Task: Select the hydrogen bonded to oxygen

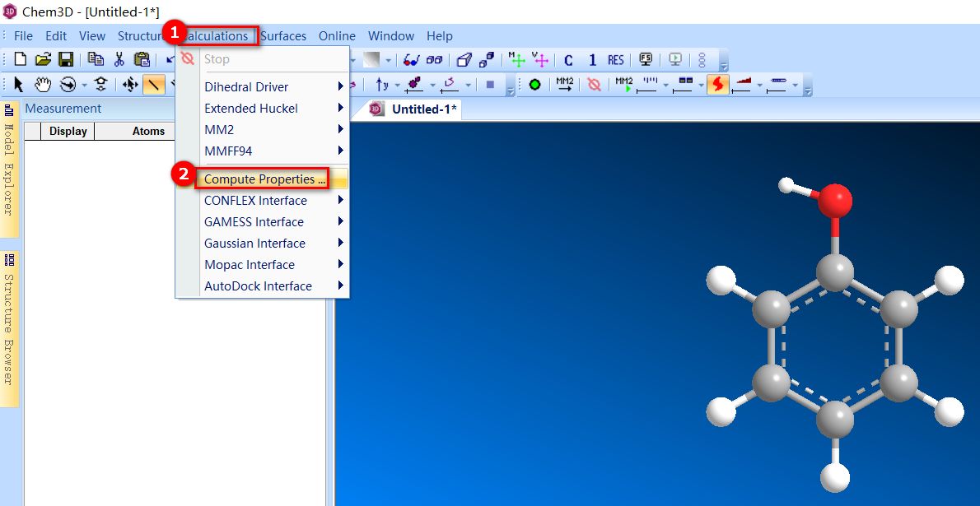Action: point(786,185)
